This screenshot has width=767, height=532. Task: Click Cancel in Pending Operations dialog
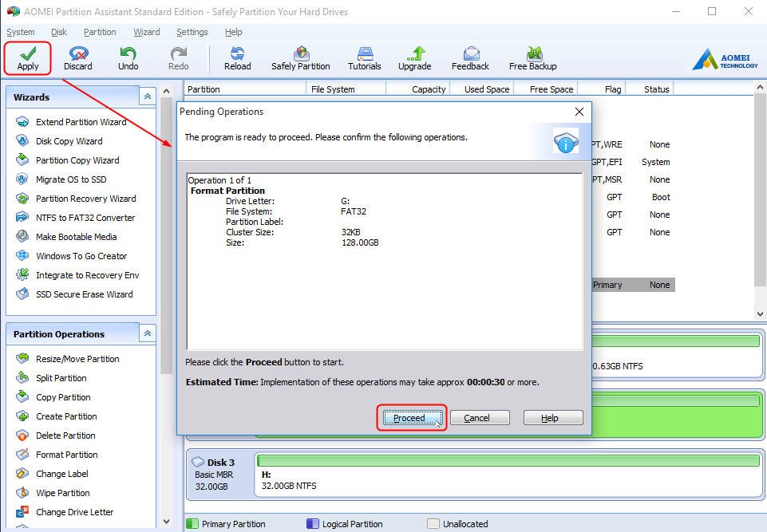point(480,418)
